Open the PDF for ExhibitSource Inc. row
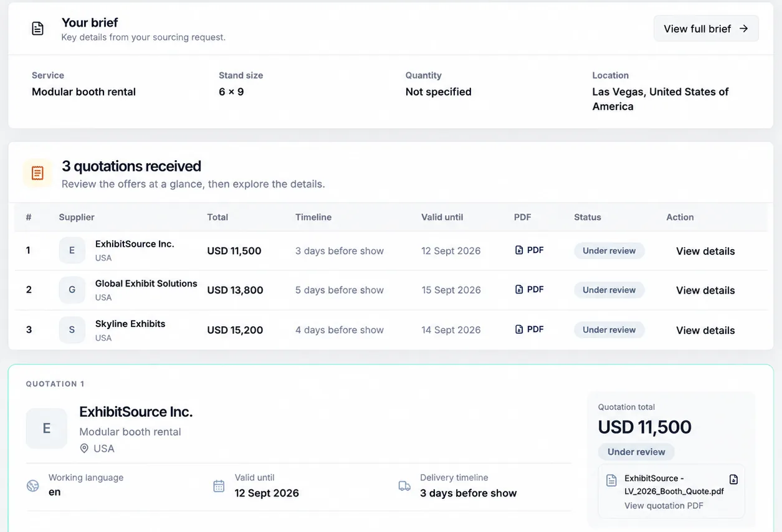This screenshot has width=782, height=532. tap(530, 250)
